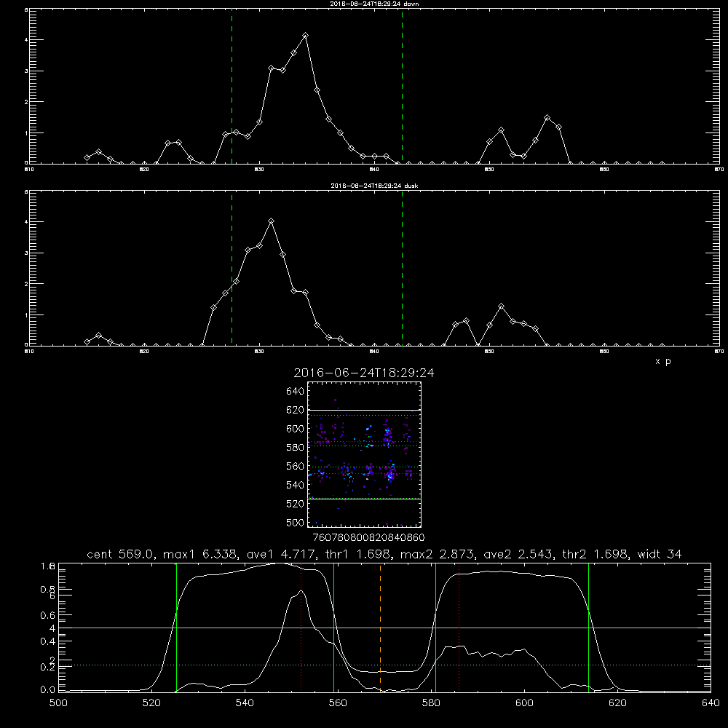This screenshot has width=728, height=728.
Task: Click the right green dashed line in dusk plot
Action: pos(402,268)
